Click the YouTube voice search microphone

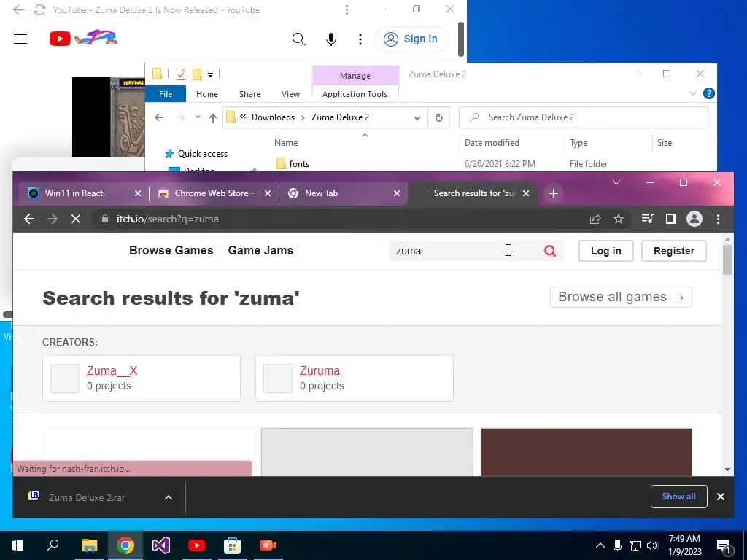[x=331, y=39]
